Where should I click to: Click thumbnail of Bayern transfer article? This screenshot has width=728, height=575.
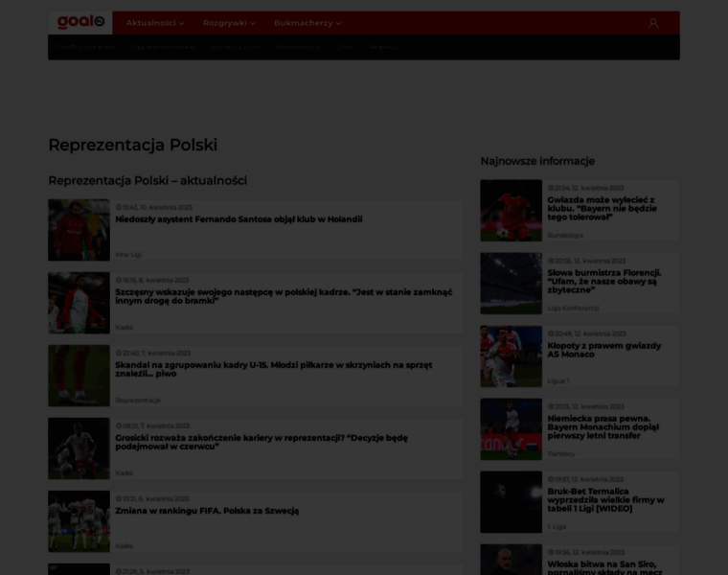click(x=512, y=429)
